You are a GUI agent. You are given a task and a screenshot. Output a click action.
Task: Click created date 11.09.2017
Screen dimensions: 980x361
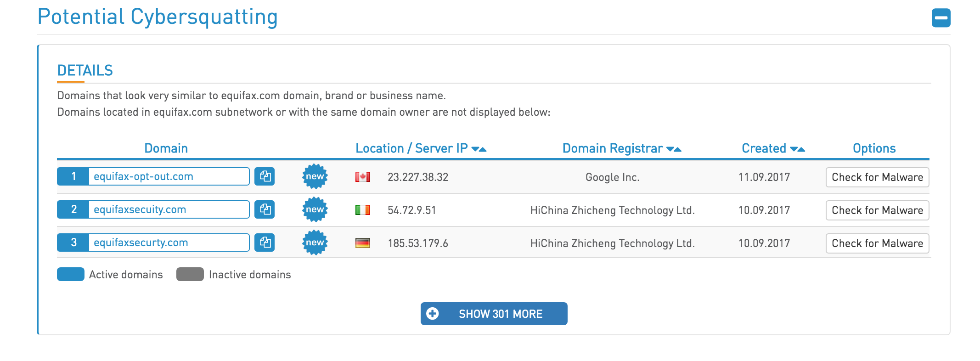764,177
